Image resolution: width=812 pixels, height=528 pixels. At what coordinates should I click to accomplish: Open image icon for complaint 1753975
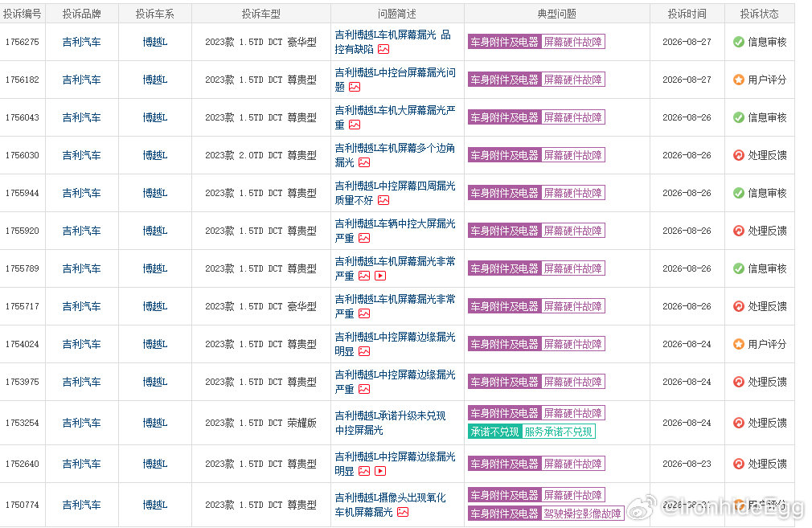364,389
